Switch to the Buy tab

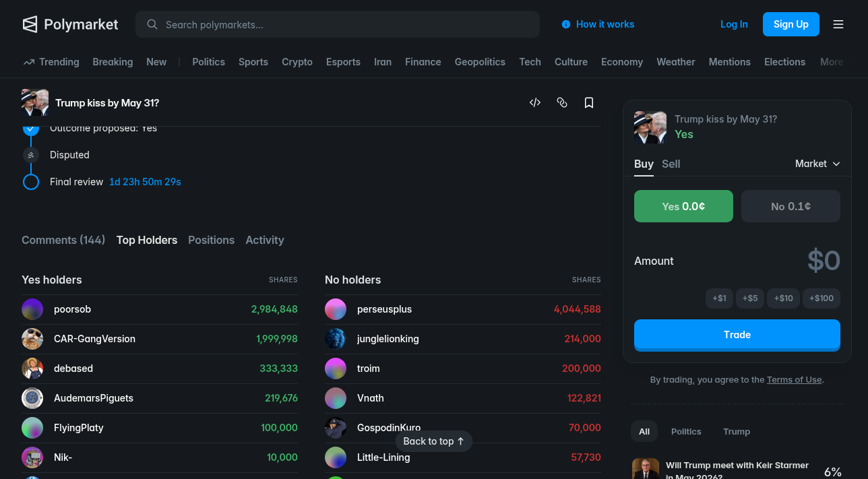[x=644, y=164]
